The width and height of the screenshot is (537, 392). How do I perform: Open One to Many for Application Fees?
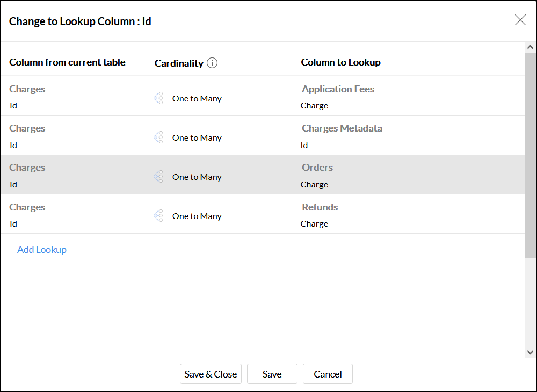pos(197,99)
